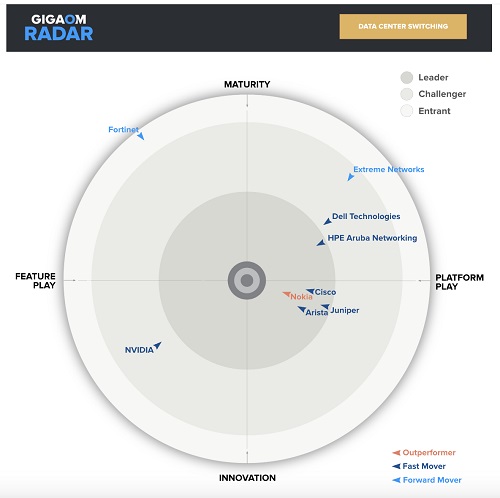
Task: Click the Data Center Switching gold button
Action: [403, 26]
